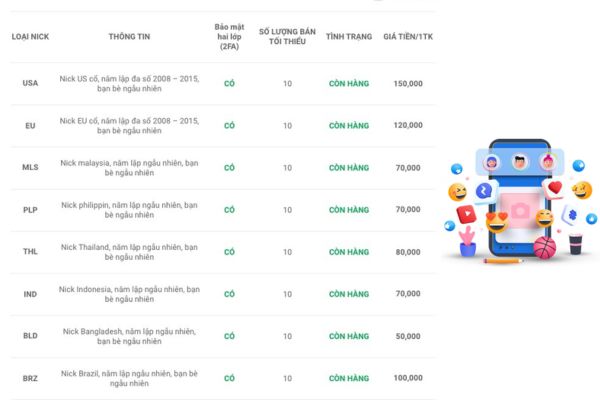Click 'CÒN HÀNG' status in USA row
Screen dimensions: 600x400
point(349,83)
